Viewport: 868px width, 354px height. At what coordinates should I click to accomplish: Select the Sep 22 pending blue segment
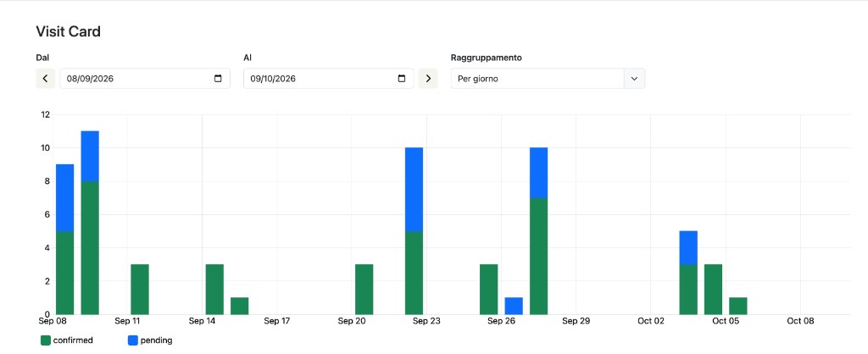pyautogui.click(x=414, y=190)
